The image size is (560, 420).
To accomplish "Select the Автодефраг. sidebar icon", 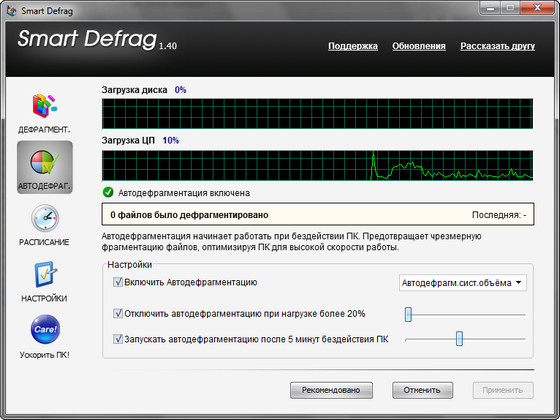I will pyautogui.click(x=45, y=162).
